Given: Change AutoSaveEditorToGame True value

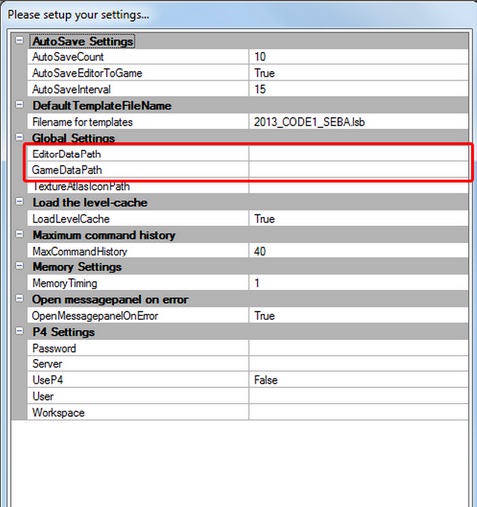Looking at the screenshot, I should pos(359,73).
